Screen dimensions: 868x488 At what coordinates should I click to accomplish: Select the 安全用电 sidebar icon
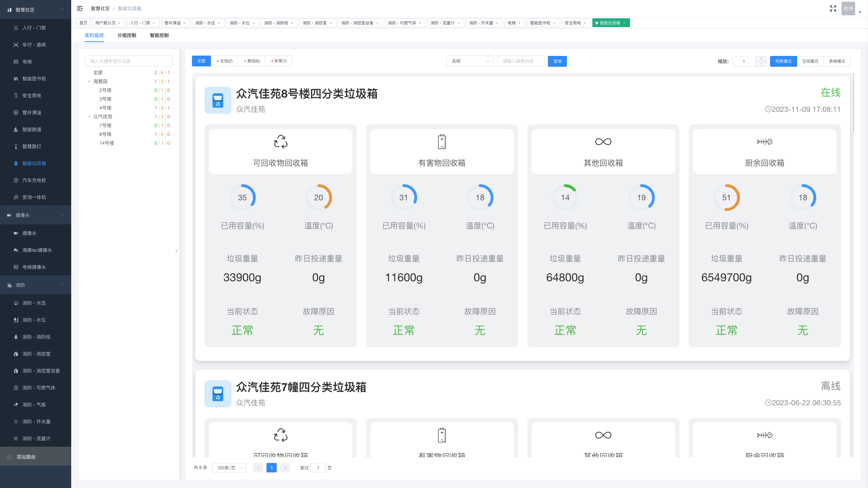(x=16, y=96)
